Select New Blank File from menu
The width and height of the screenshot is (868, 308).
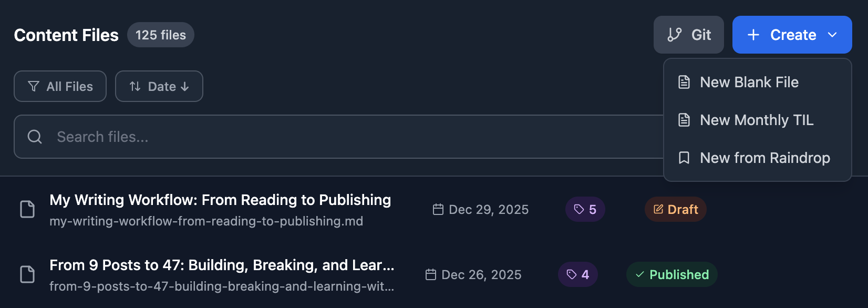coord(749,82)
